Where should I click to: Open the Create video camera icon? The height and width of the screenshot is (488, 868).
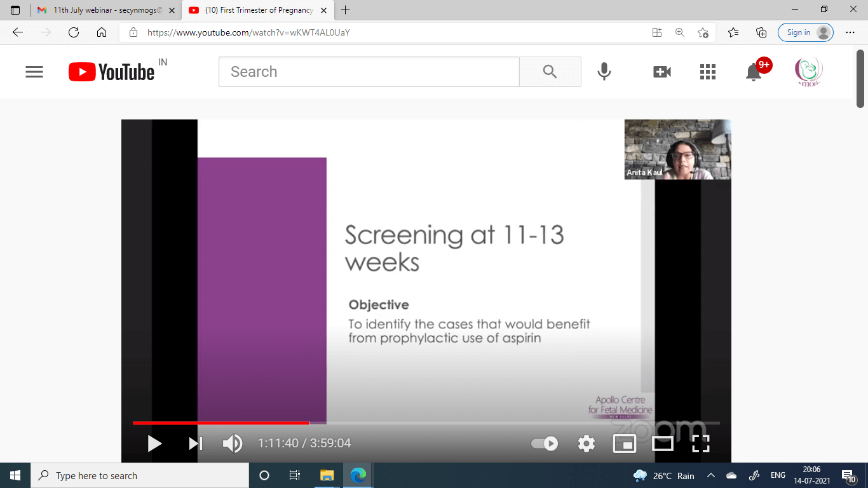(x=662, y=72)
